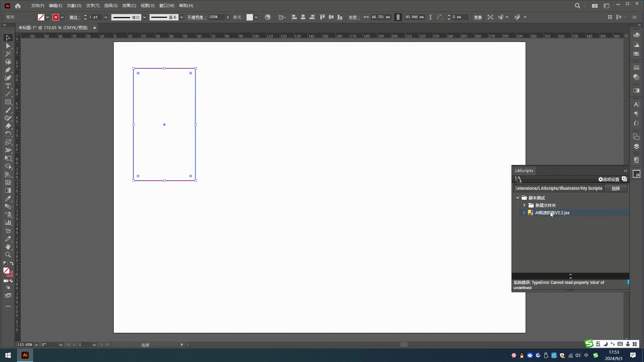
Task: Pick the Eyedropper tool
Action: 8,198
